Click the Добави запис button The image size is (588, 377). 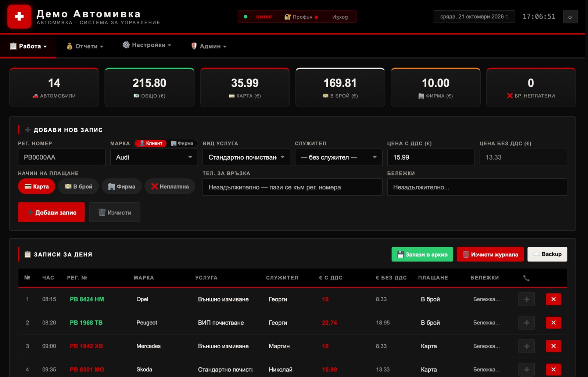[51, 212]
